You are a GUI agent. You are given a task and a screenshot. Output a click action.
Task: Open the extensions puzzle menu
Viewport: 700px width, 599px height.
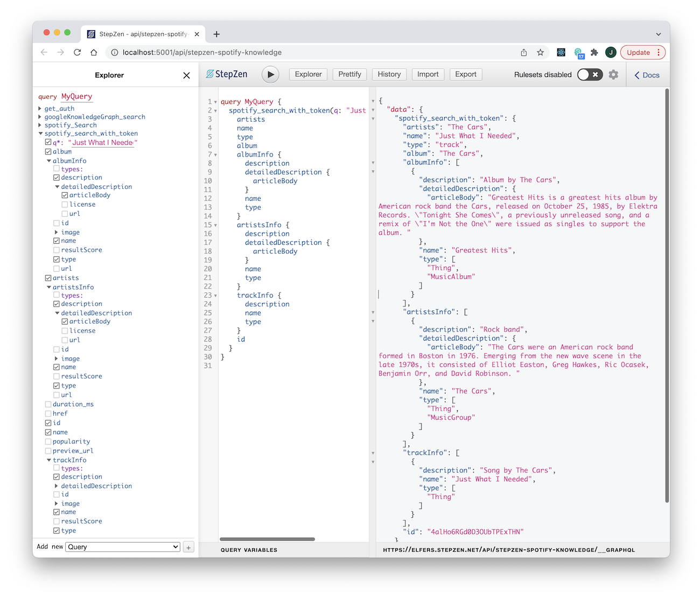[x=594, y=52]
